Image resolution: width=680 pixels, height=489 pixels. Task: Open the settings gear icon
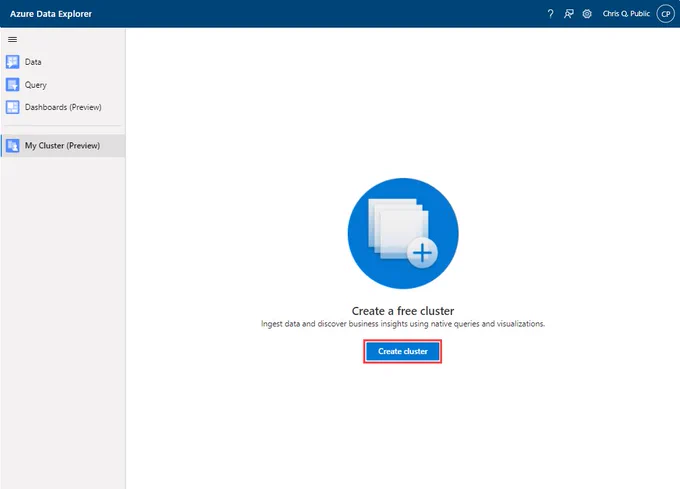587,14
